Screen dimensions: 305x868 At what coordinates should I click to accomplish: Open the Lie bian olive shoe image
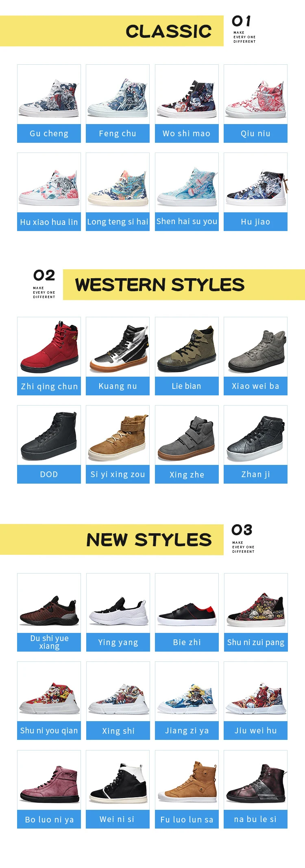tap(187, 347)
